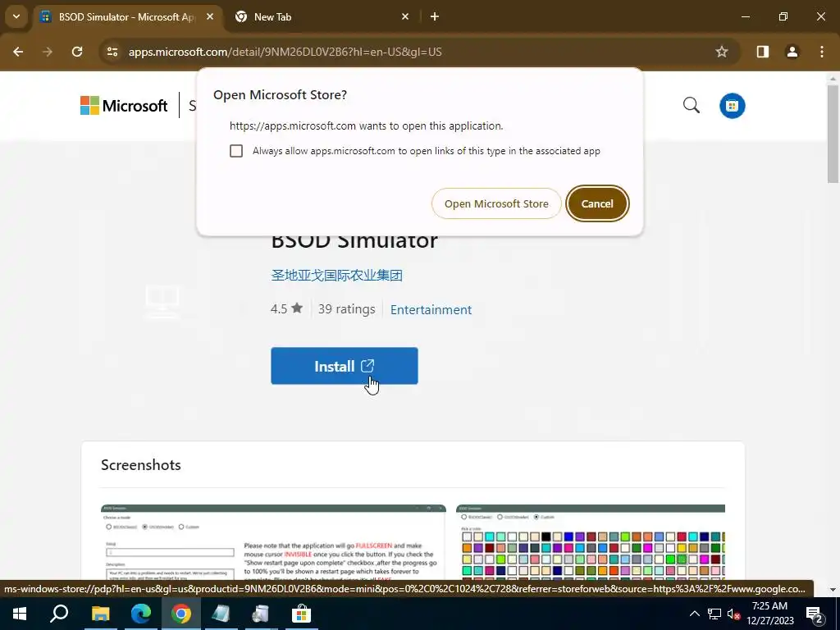Viewport: 840px width, 630px height.
Task: Click the page vertical scrollbar thumb
Action: tap(833, 133)
